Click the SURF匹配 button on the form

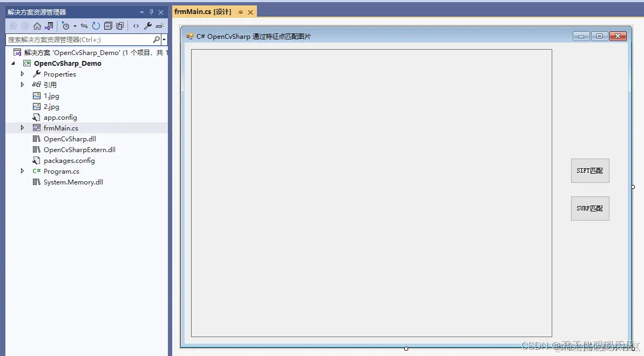(590, 208)
